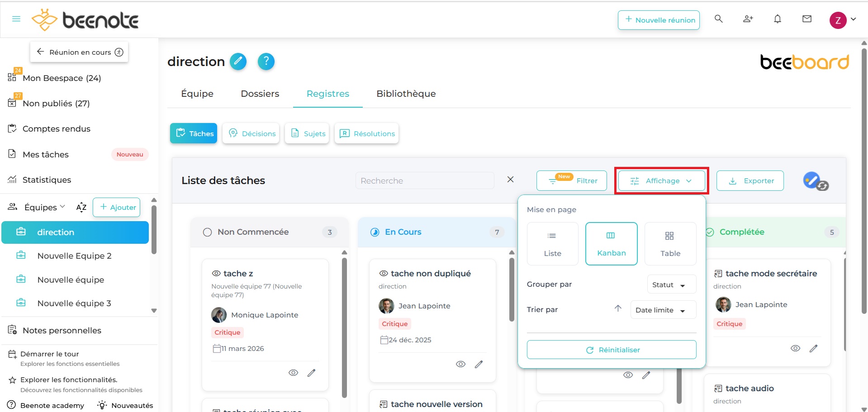Click in the Recherche input field

(424, 181)
